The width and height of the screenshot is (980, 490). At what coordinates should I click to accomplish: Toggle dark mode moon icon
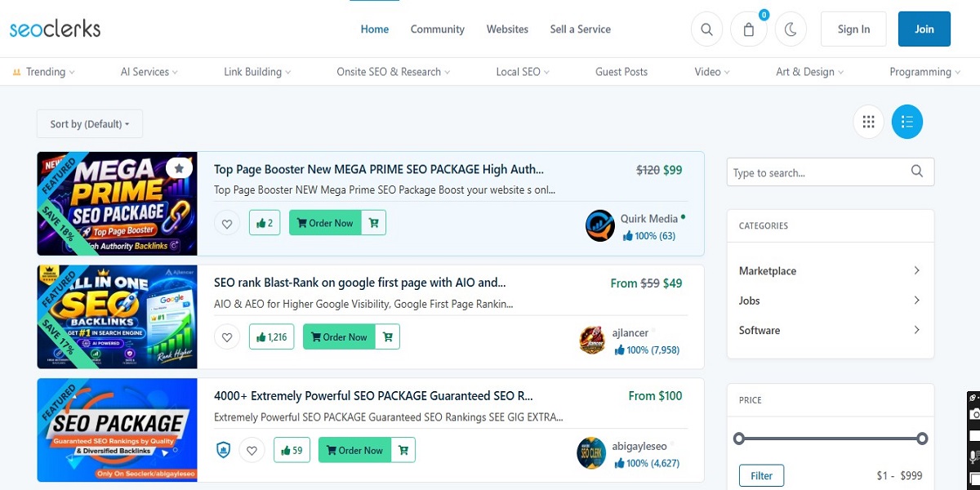click(x=791, y=29)
